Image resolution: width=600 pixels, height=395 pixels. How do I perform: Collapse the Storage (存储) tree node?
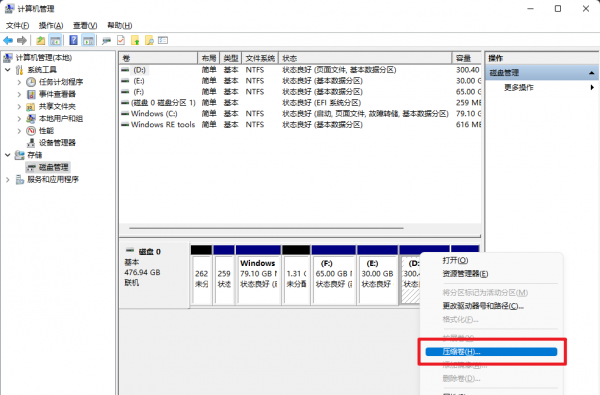tap(8, 155)
